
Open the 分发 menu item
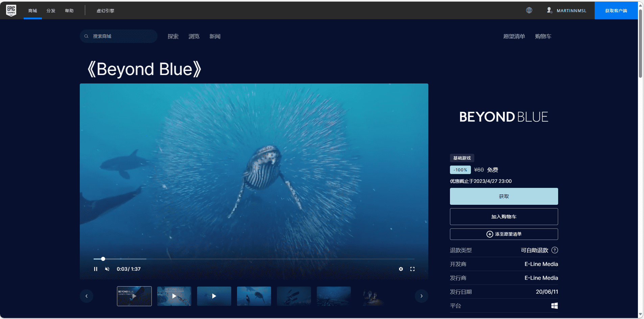pyautogui.click(x=51, y=10)
